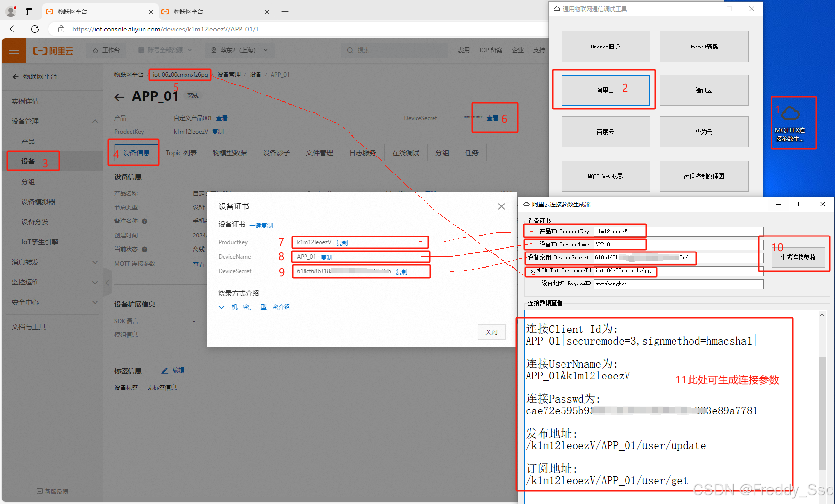Click the 生成连接参数 button
The image size is (835, 504).
[798, 257]
